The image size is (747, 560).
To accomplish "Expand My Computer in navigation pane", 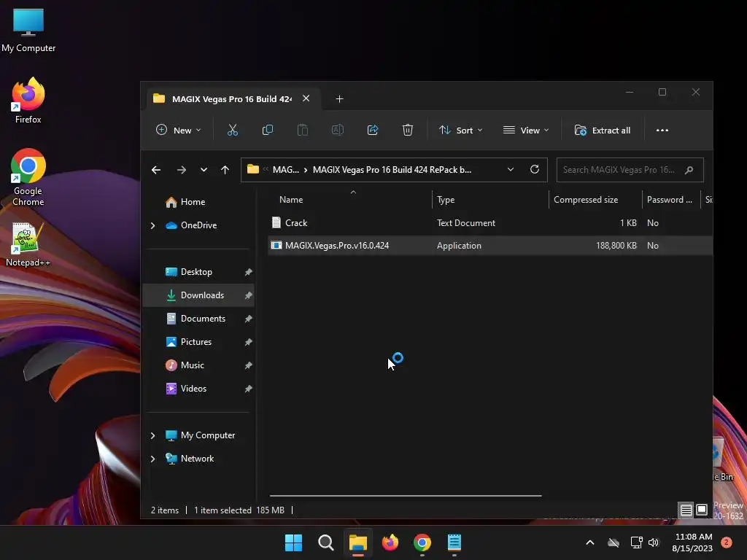I will click(153, 435).
